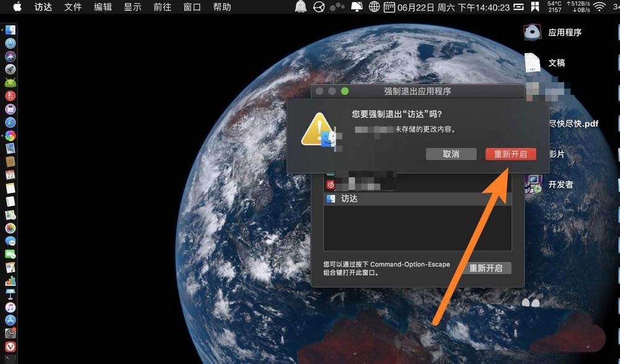This screenshot has height=364, width=620.
Task: Click the network speed indicator in the menu bar
Action: coord(578,7)
